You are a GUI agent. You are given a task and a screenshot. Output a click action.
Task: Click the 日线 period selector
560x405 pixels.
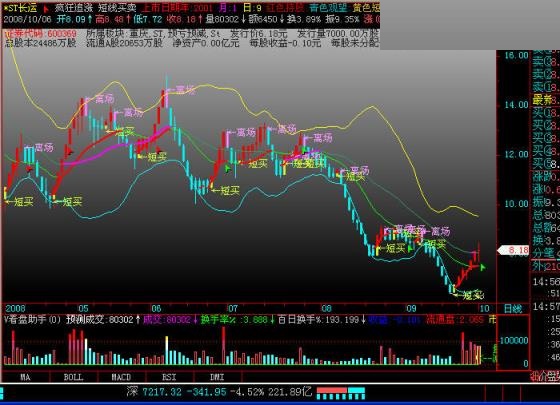tap(513, 309)
